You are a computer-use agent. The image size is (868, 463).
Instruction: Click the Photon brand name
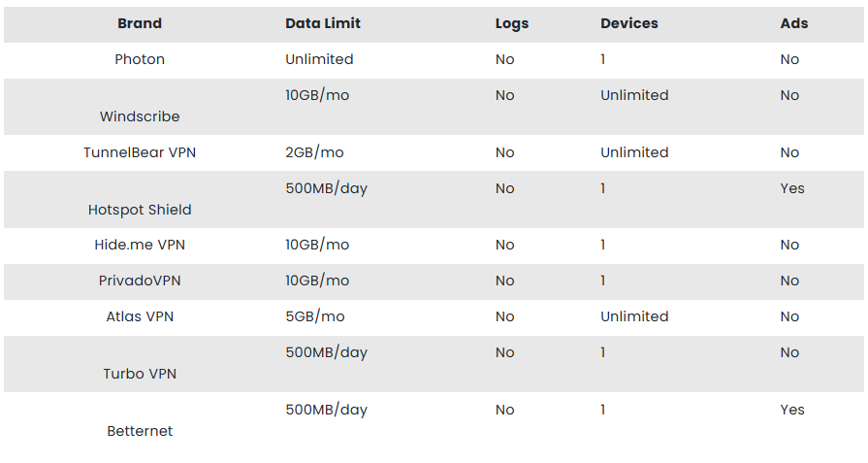140,59
